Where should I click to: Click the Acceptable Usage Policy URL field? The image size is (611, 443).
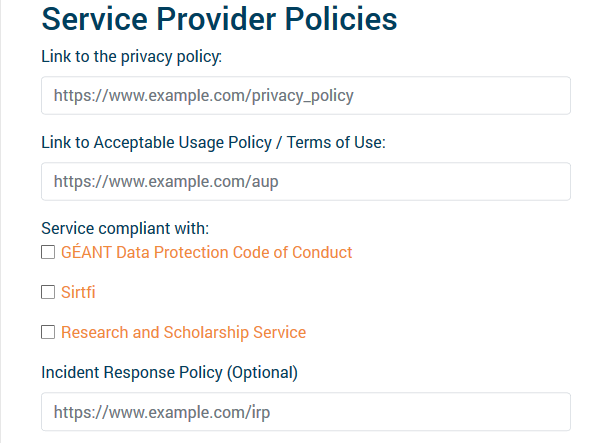[x=305, y=182]
